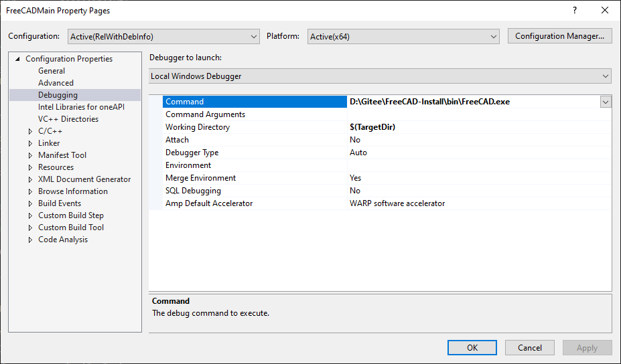Click the Working Directory property value
The image size is (621, 364).
(x=479, y=127)
